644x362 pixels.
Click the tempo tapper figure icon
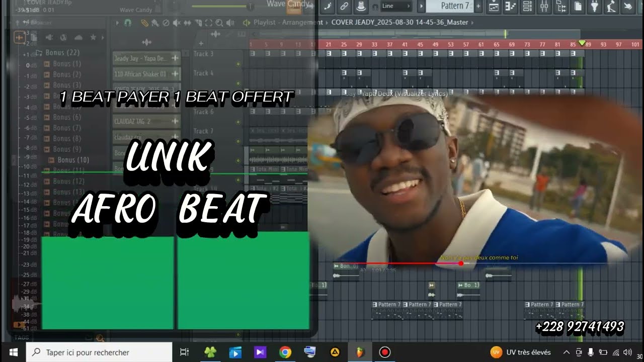click(x=611, y=6)
